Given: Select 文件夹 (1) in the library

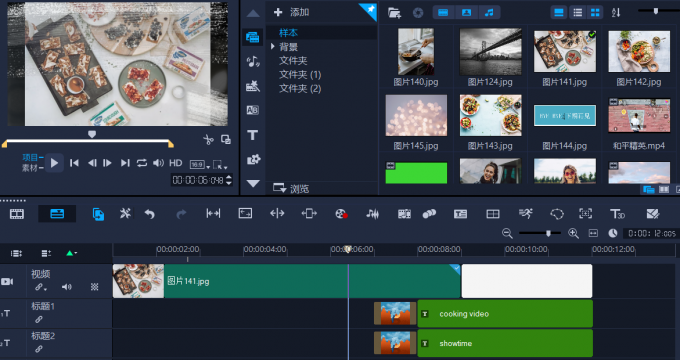Looking at the screenshot, I should point(300,75).
